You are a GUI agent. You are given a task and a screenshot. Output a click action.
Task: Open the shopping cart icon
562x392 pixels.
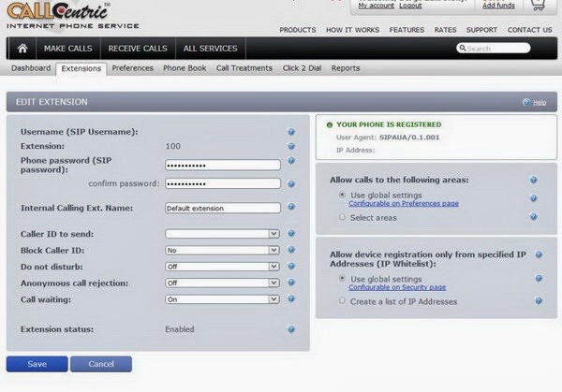click(538, 6)
